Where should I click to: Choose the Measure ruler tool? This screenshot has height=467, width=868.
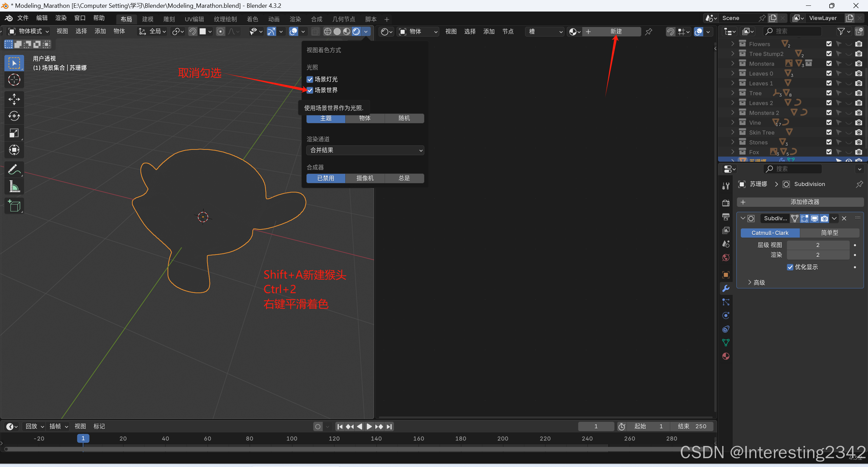14,186
